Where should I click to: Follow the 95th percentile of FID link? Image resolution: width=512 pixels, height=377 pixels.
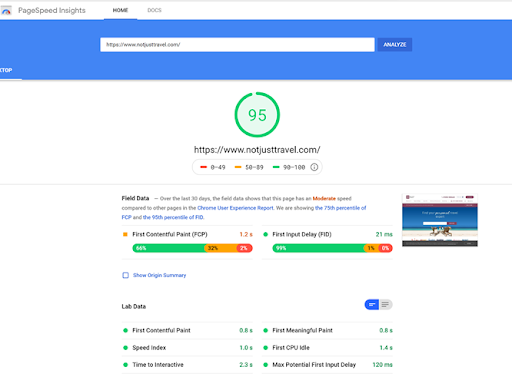pos(173,217)
